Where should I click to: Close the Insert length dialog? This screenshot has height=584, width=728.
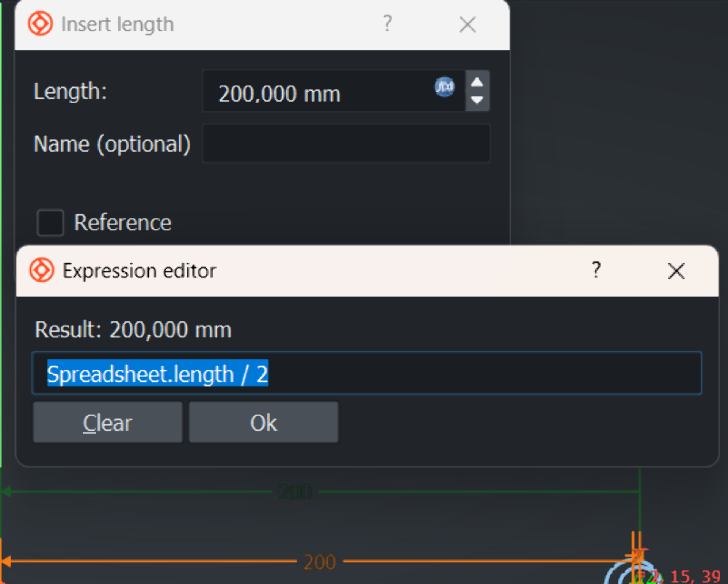[x=467, y=25]
